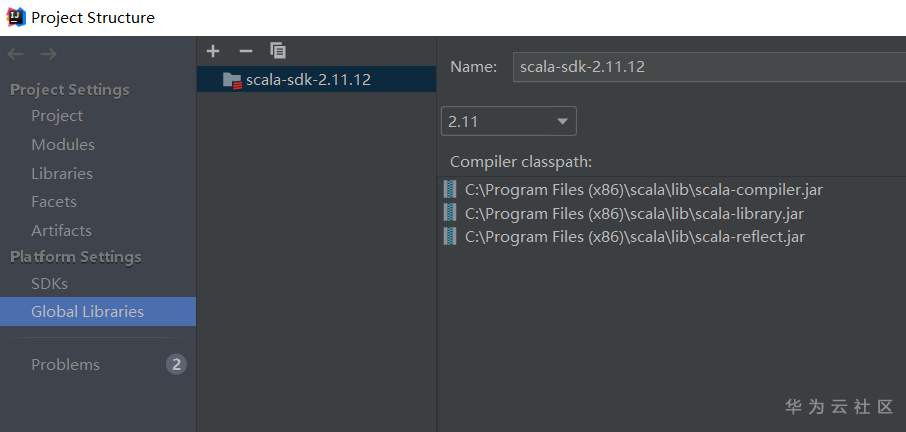Screen dimensions: 906x432
Task: Click the IntelliJ logo in title bar
Action: point(15,17)
